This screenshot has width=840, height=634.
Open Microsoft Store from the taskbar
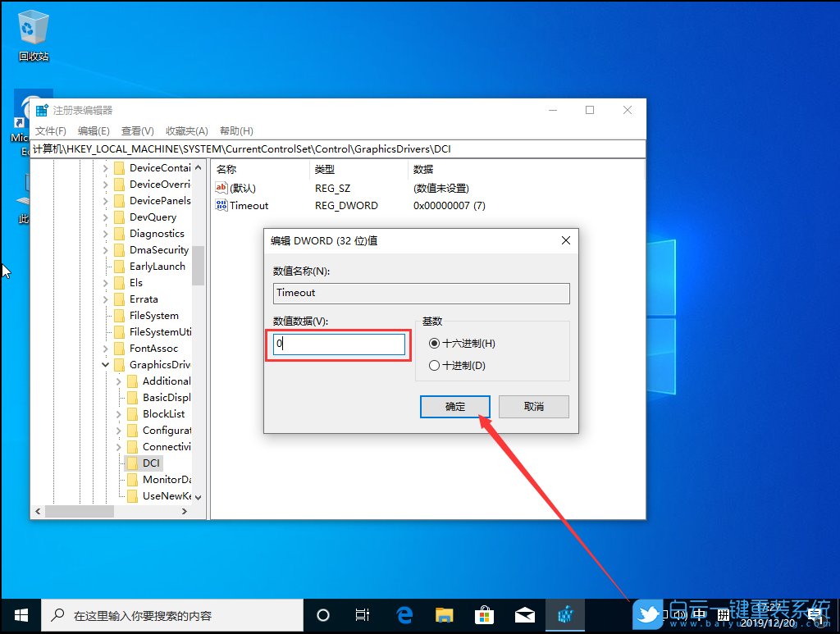[485, 613]
